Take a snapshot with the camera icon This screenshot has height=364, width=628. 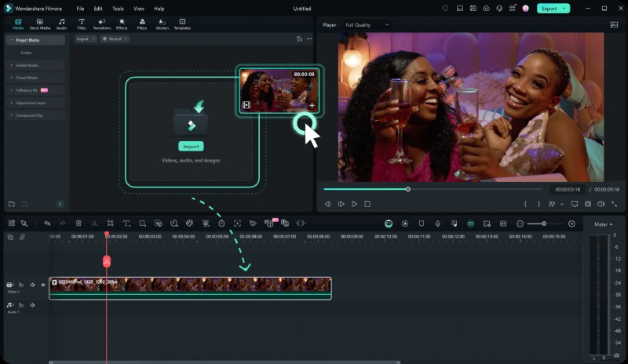(587, 204)
